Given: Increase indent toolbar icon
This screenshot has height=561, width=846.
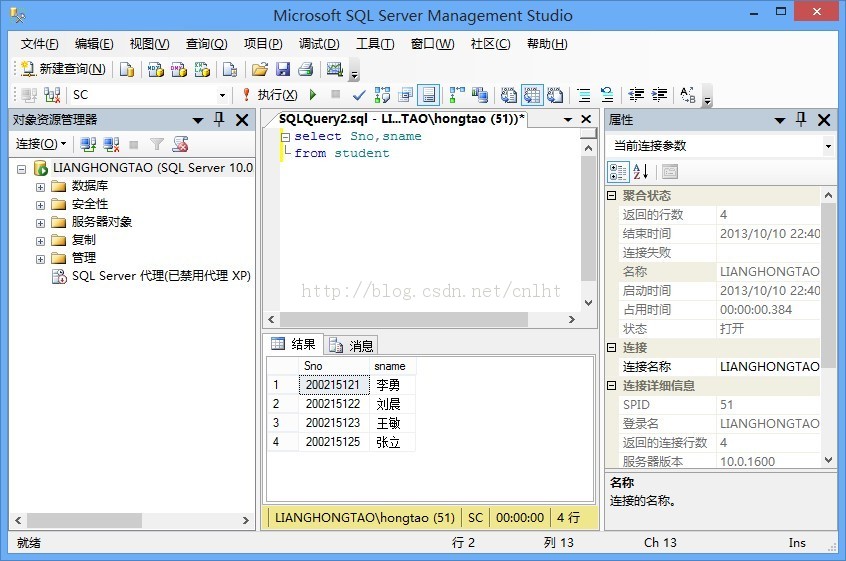Looking at the screenshot, I should [x=659, y=95].
